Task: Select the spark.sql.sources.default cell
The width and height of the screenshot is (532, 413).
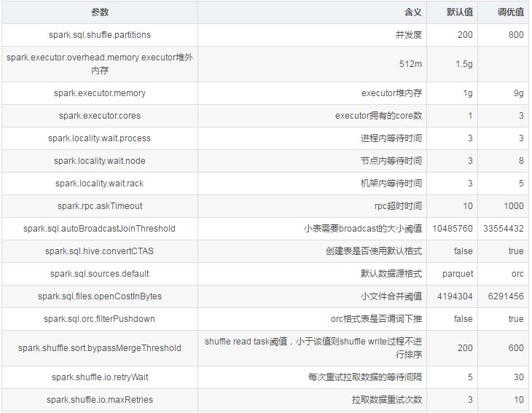Action: [99, 274]
